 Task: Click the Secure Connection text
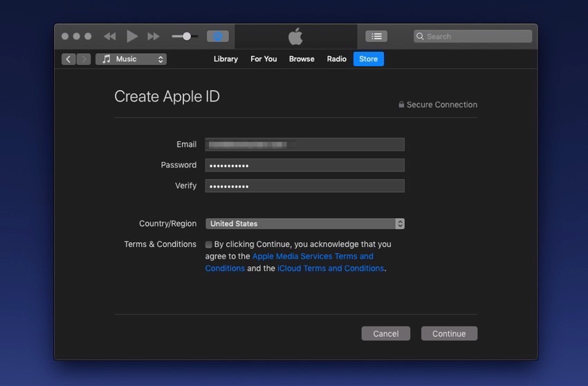coord(442,104)
